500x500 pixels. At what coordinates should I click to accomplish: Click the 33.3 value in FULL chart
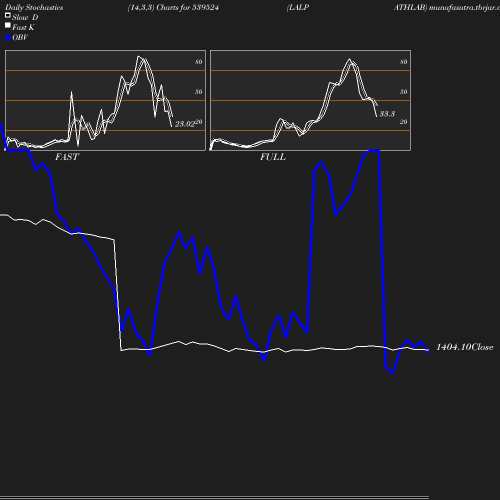coord(387,114)
